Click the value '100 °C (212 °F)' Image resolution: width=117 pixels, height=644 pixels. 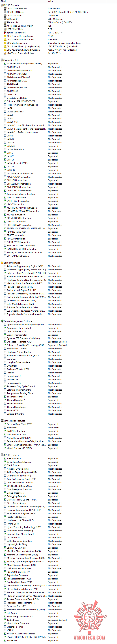click(x=55, y=33)
